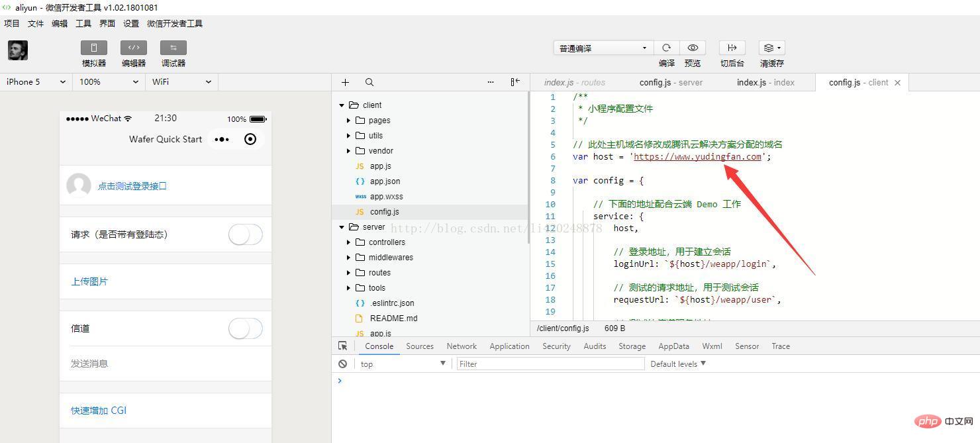
Task: Open the 设置 menu
Action: 131,23
